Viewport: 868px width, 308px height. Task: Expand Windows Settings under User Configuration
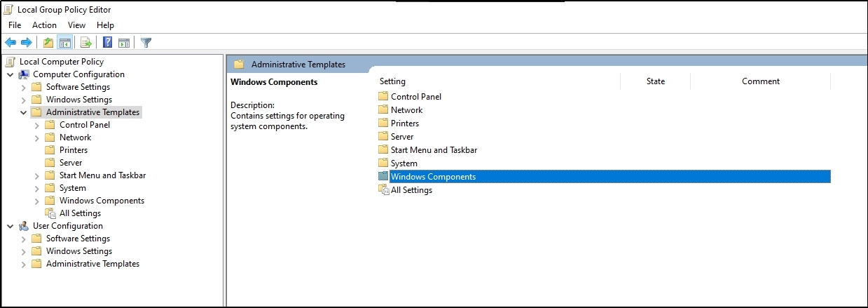(x=23, y=251)
